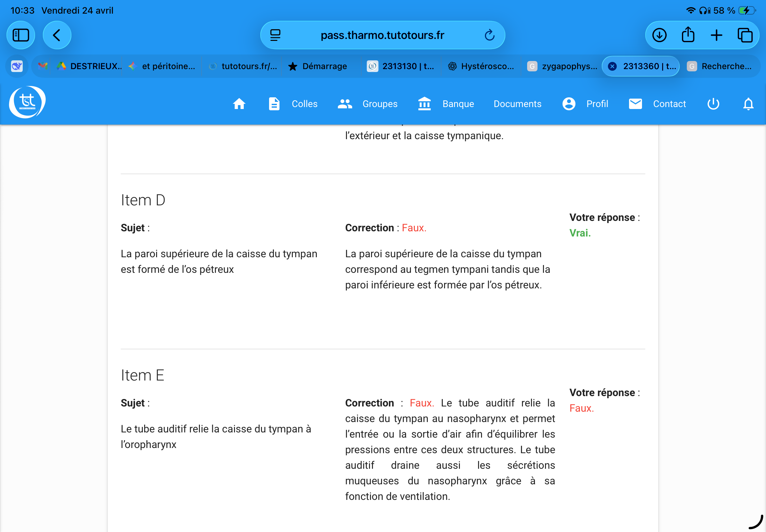Switch to the Recherche tab
The width and height of the screenshot is (766, 532).
click(x=720, y=66)
